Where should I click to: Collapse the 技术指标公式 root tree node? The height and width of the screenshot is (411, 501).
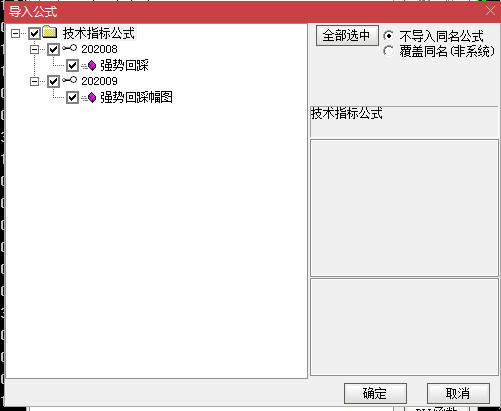pyautogui.click(x=15, y=33)
